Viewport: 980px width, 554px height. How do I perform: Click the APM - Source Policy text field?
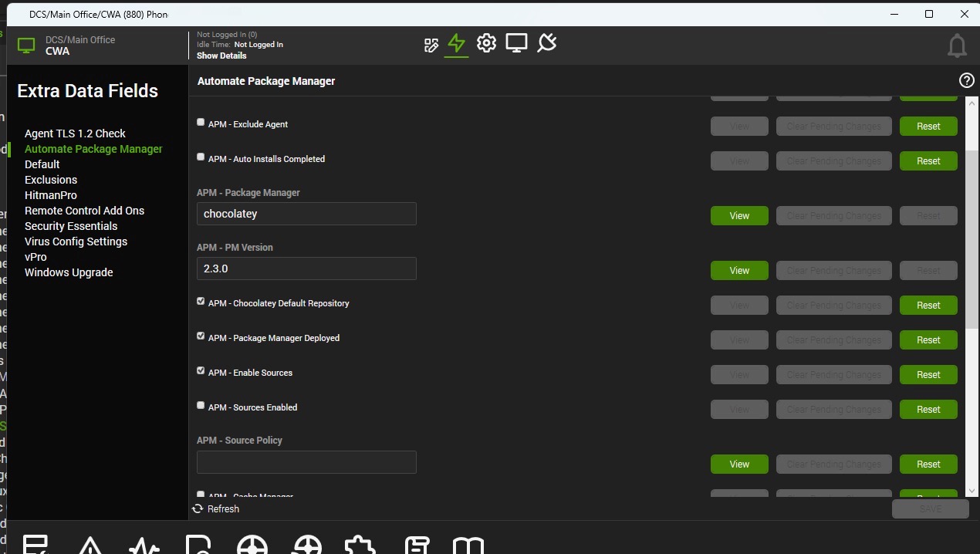click(306, 462)
